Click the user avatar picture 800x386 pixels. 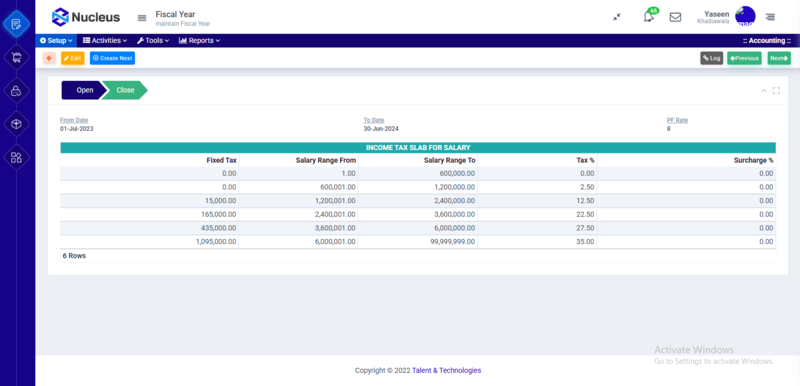tap(745, 16)
